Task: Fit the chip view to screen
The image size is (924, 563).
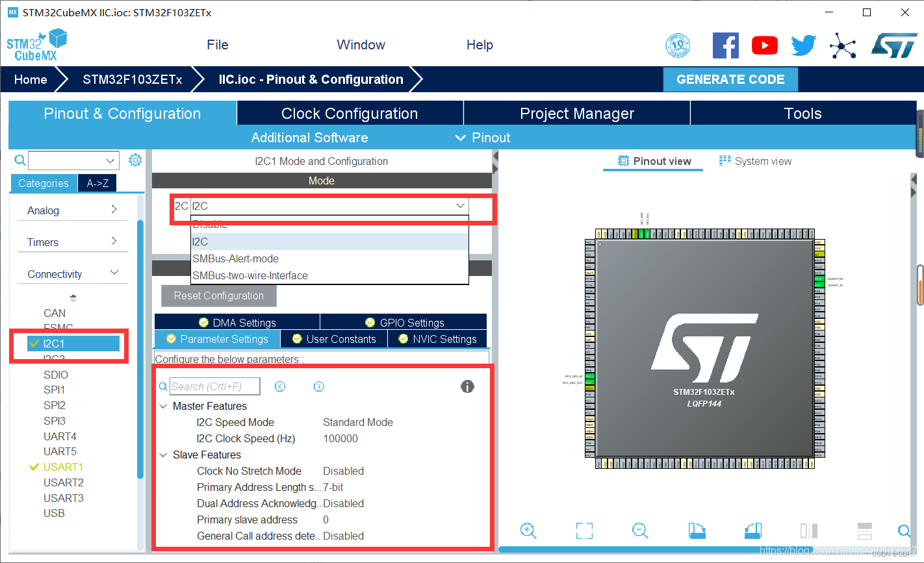Action: (x=584, y=531)
